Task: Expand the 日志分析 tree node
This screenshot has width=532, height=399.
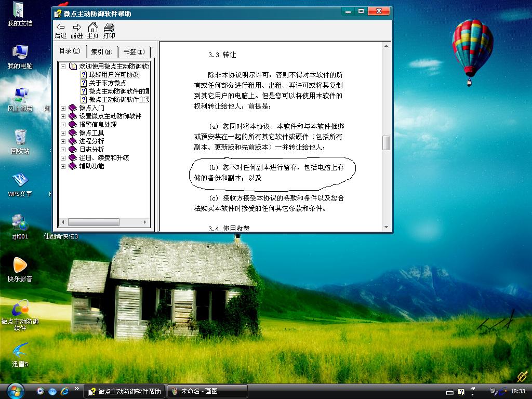Action: coord(63,150)
